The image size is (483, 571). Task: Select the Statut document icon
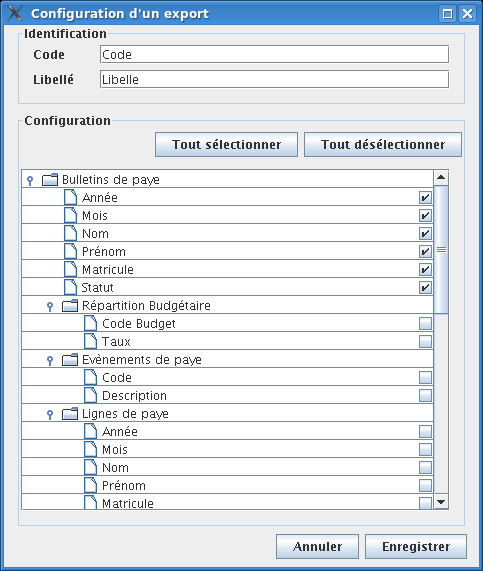[x=71, y=287]
